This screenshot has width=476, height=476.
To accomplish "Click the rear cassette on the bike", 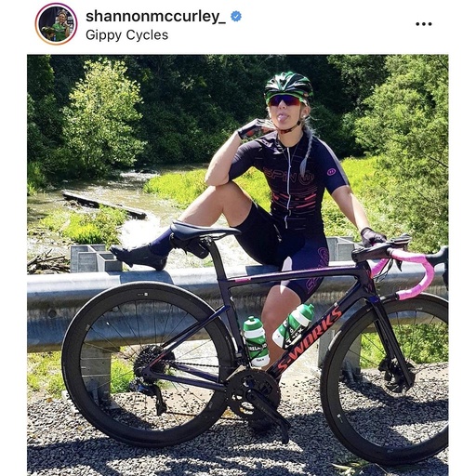I will click(x=148, y=361).
